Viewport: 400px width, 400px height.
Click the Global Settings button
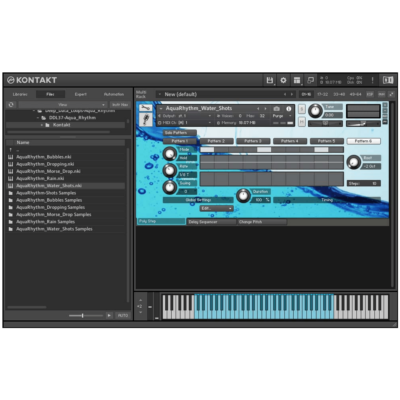tap(198, 200)
